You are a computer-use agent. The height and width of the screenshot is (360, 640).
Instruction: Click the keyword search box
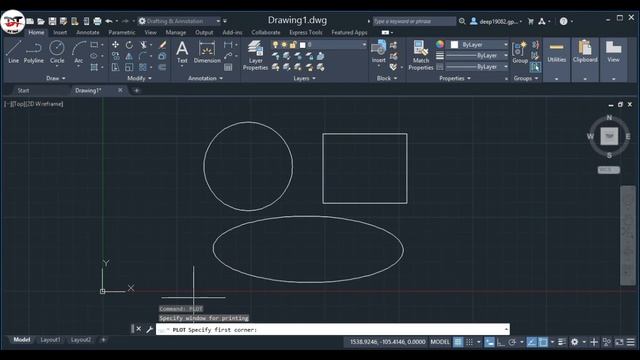click(x=414, y=21)
